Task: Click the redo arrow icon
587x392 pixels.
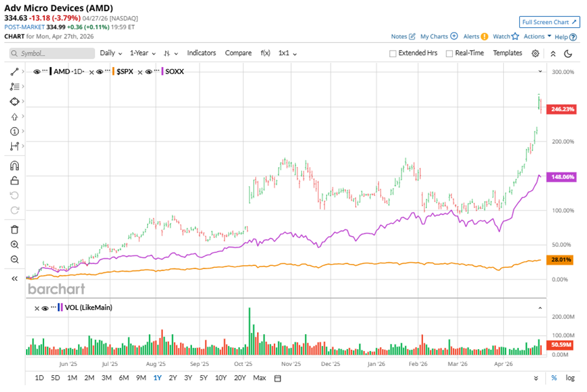Action: tap(14, 210)
